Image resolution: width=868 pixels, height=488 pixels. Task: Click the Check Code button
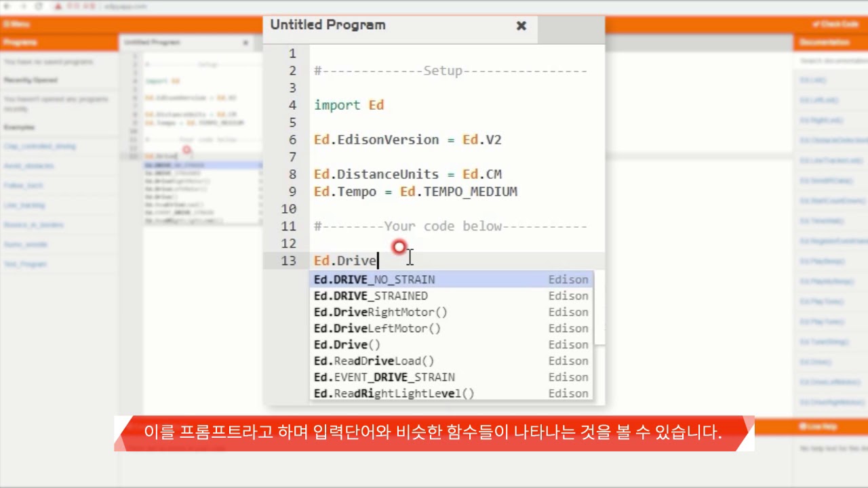835,24
